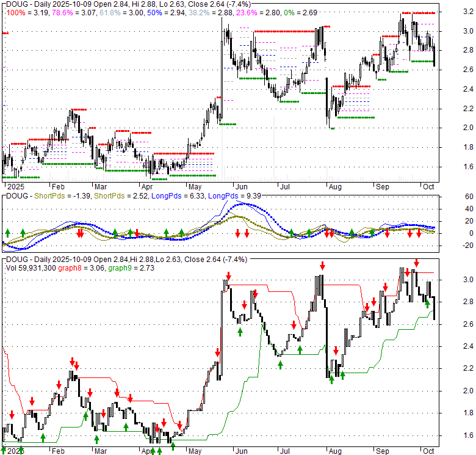The width and height of the screenshot is (476, 455).
Task: Select the "ShortPds = -1.39" indicator label
Action: coord(62,196)
